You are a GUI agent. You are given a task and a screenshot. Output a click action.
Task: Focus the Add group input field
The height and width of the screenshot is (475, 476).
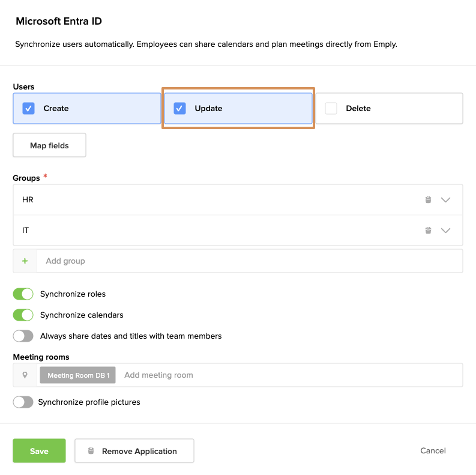[240, 261]
